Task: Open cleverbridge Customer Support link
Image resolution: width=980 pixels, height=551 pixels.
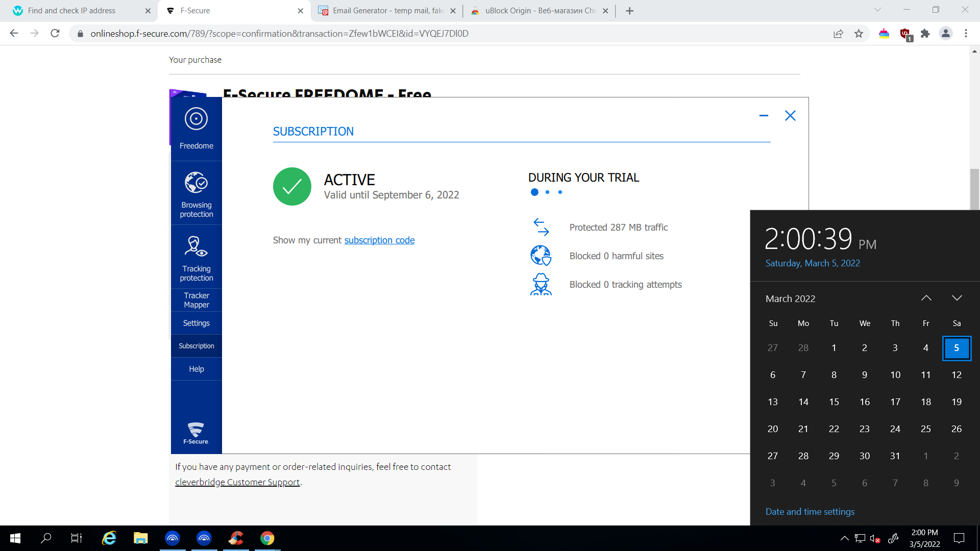Action: (237, 482)
